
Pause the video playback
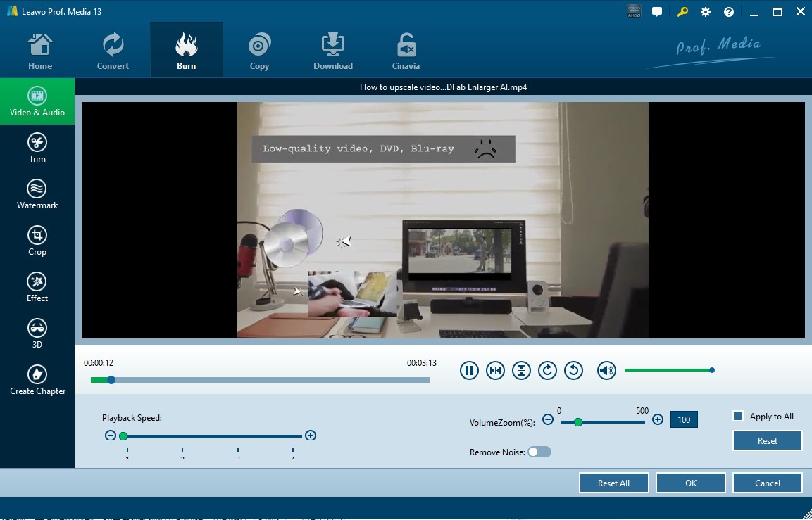469,370
